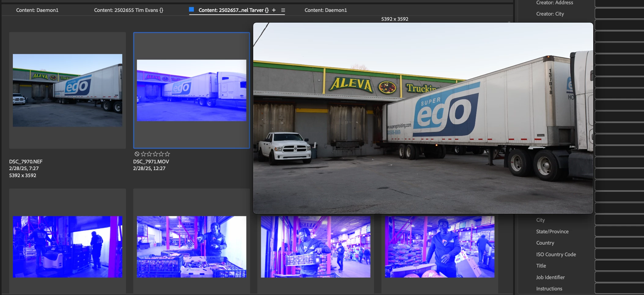Open new content tab with plus icon
This screenshot has height=295, width=644.
click(x=274, y=10)
